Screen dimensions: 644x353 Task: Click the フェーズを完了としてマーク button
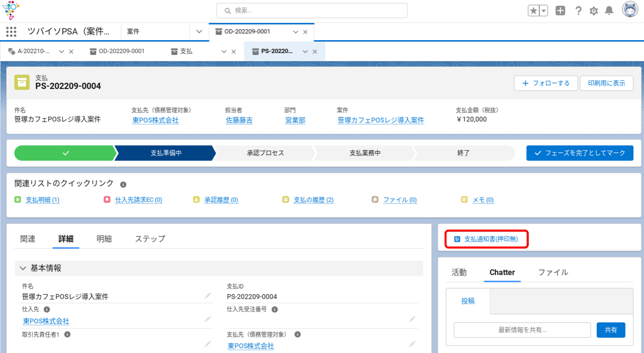point(580,153)
